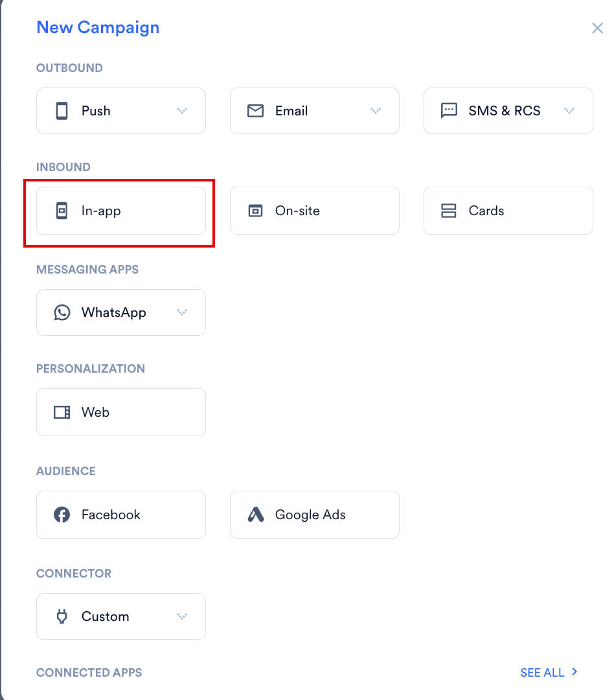The image size is (614, 700).
Task: Expand the SMS & RCS dropdown chevron
Action: click(569, 111)
